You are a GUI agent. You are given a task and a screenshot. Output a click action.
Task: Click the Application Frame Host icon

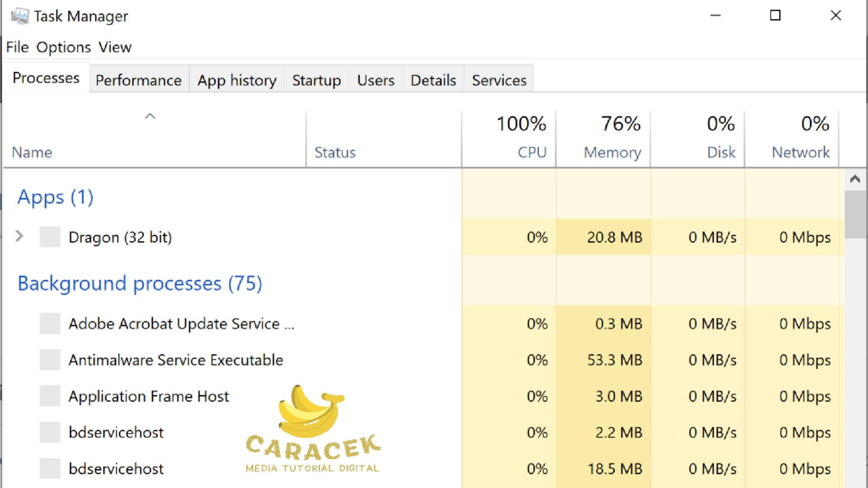pyautogui.click(x=50, y=396)
